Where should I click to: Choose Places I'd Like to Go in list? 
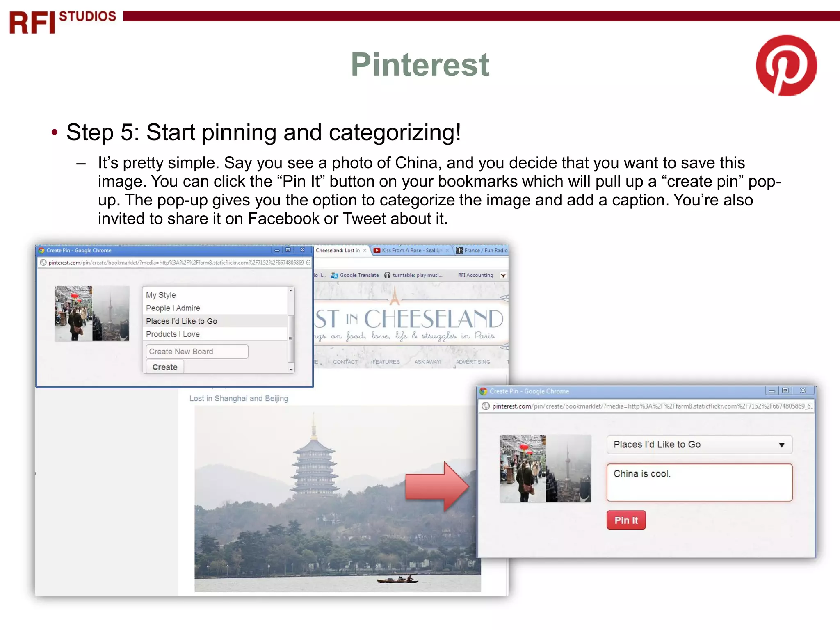(215, 321)
